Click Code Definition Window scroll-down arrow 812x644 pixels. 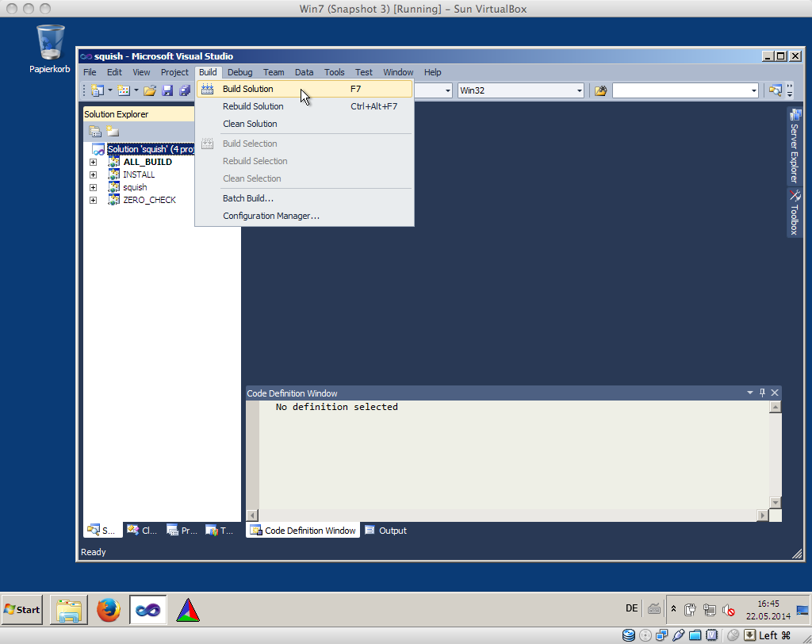point(776,502)
